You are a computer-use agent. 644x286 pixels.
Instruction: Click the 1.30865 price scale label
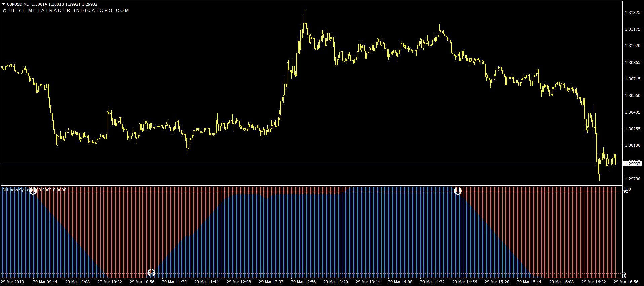[x=632, y=63]
